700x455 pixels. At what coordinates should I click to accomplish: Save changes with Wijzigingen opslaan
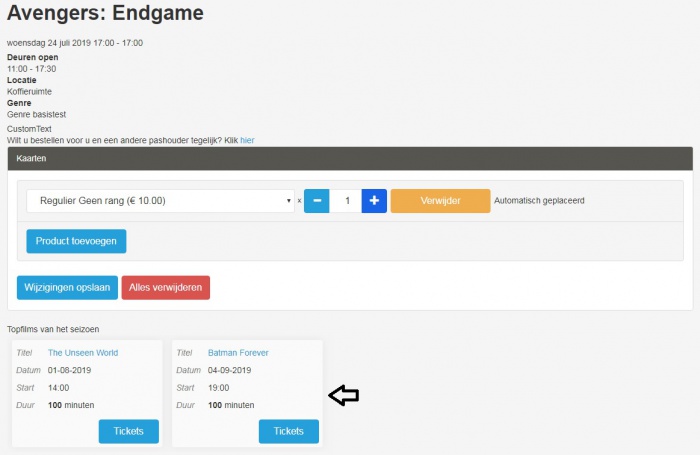click(x=67, y=288)
